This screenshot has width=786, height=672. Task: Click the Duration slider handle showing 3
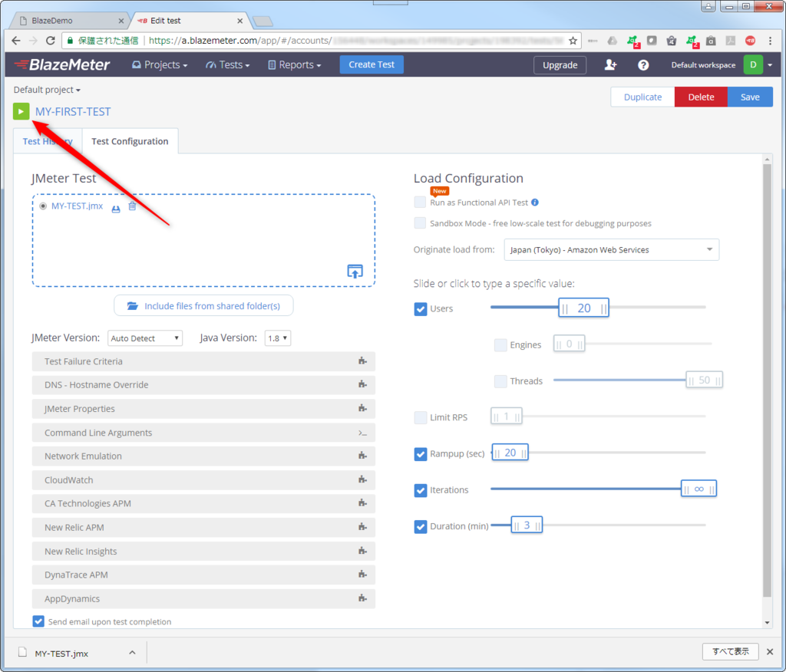(x=527, y=525)
